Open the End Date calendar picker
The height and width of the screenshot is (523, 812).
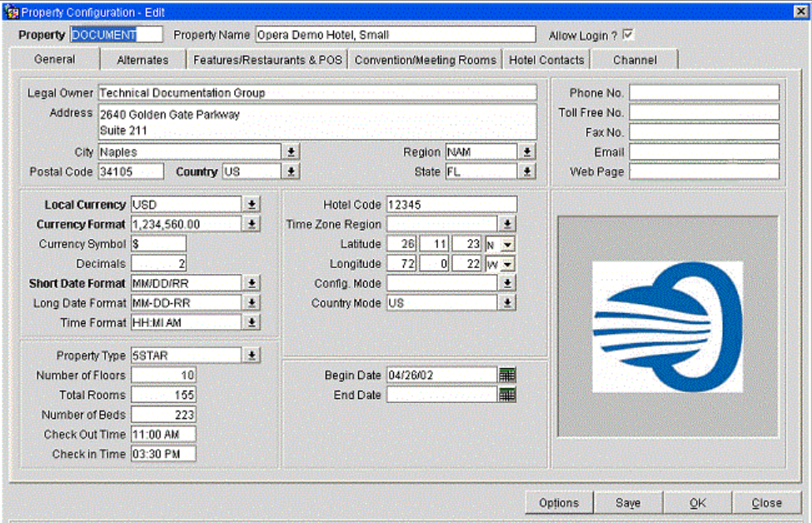tap(507, 396)
